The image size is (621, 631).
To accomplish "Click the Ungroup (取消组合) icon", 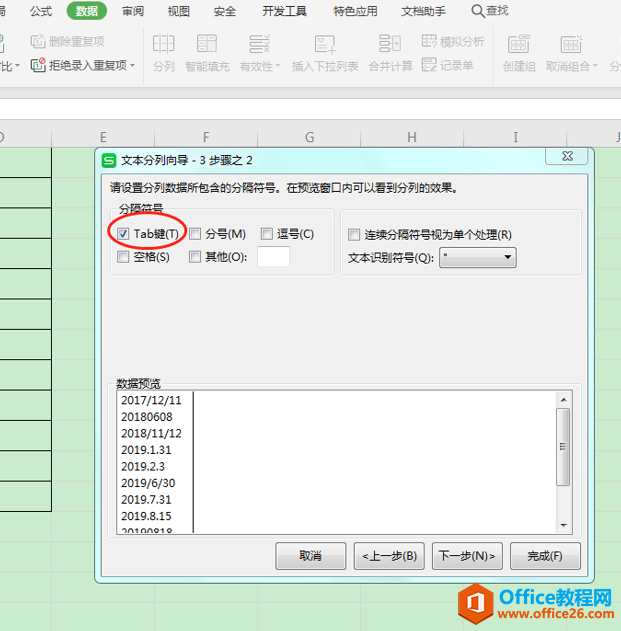I will tap(571, 43).
